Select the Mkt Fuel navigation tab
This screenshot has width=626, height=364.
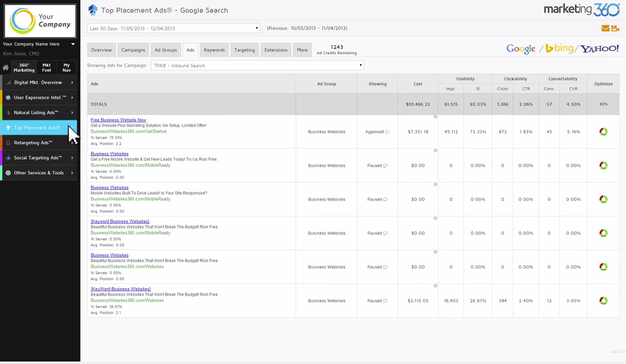(x=46, y=67)
